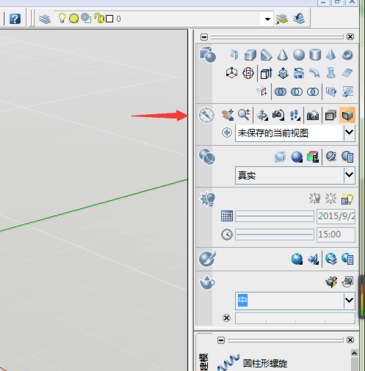Create a Sphere solid

pos(299,55)
